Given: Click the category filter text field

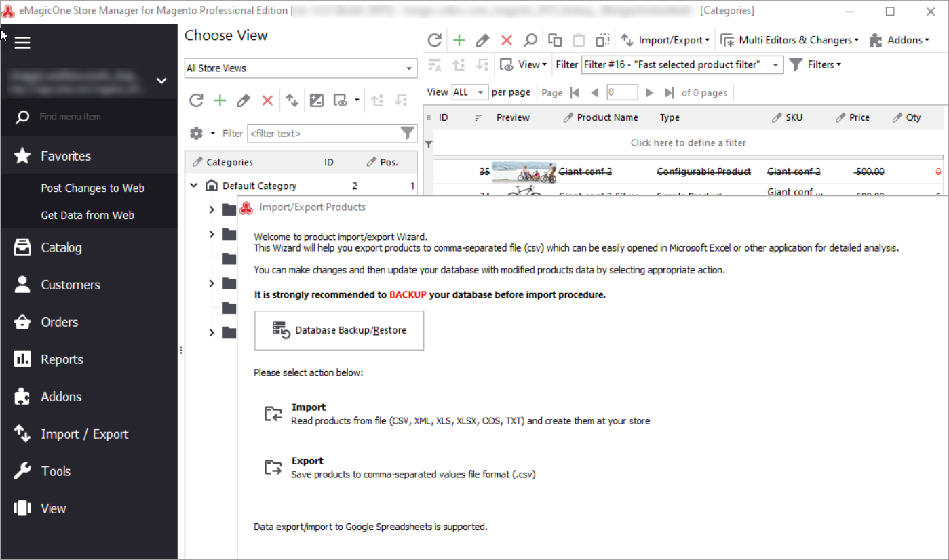Looking at the screenshot, I should 323,134.
